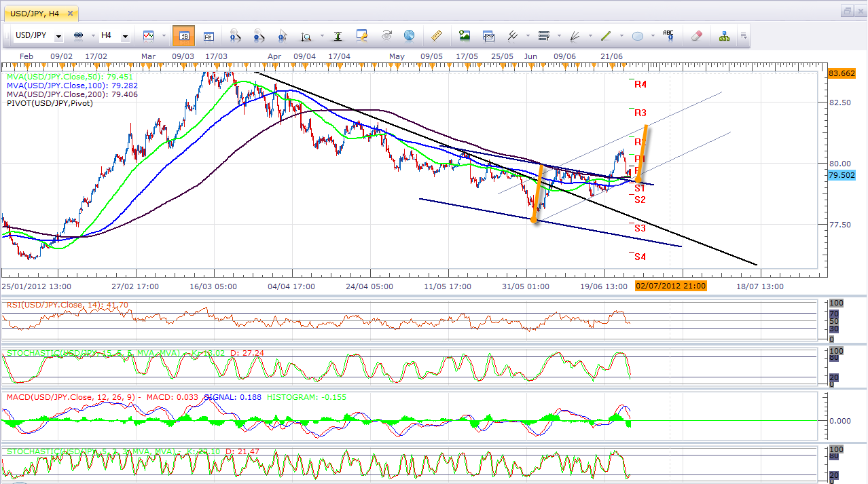868x484 pixels.
Task: Click the green fit-vertical-scale icon
Action: [x=338, y=35]
